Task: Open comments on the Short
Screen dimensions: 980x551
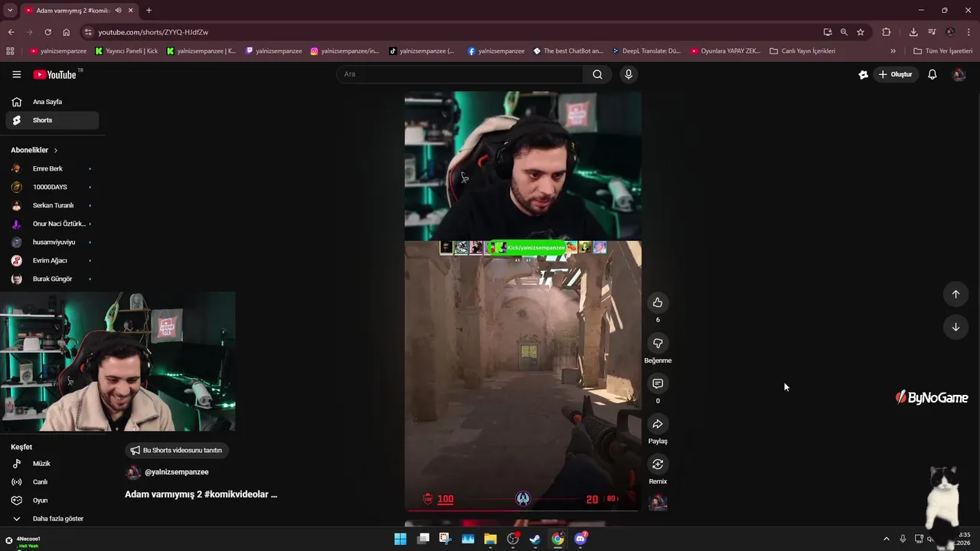Action: click(658, 383)
